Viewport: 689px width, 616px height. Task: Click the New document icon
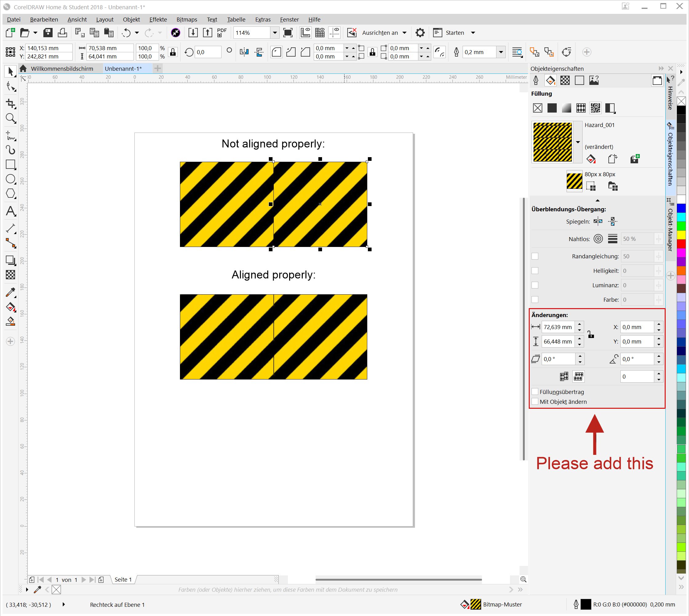10,33
